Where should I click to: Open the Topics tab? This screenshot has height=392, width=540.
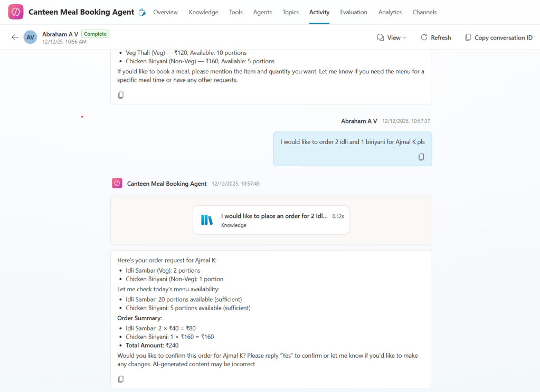290,12
